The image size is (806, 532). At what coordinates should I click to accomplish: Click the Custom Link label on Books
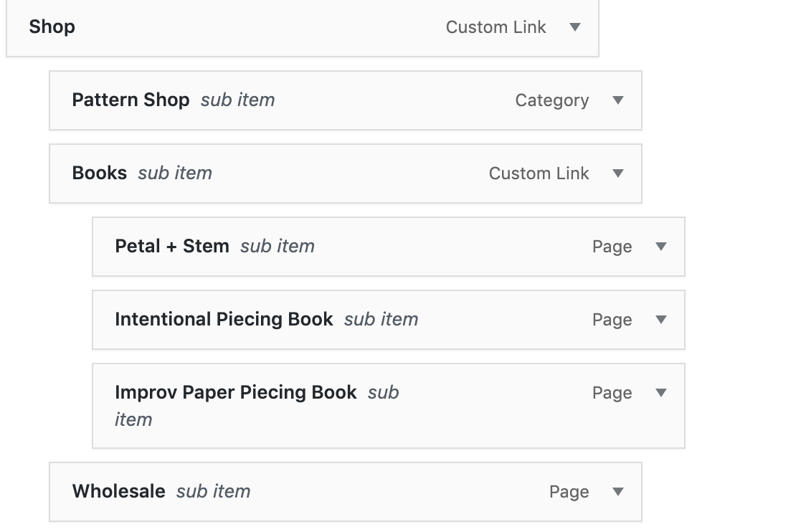tap(539, 174)
